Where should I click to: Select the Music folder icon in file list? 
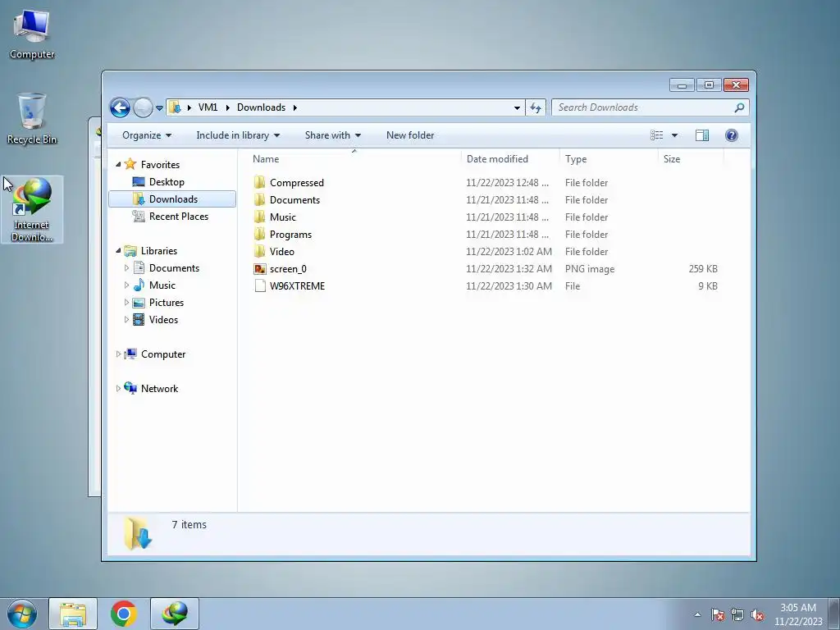coord(260,217)
